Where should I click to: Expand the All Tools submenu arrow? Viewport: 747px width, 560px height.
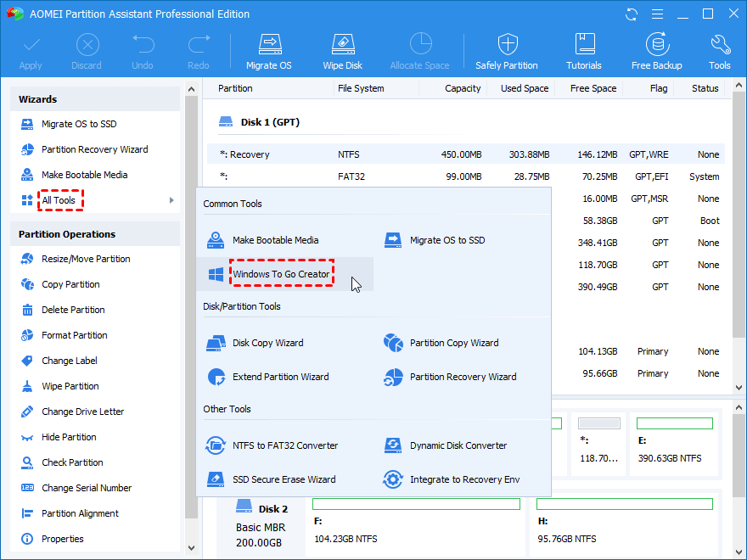(x=171, y=200)
